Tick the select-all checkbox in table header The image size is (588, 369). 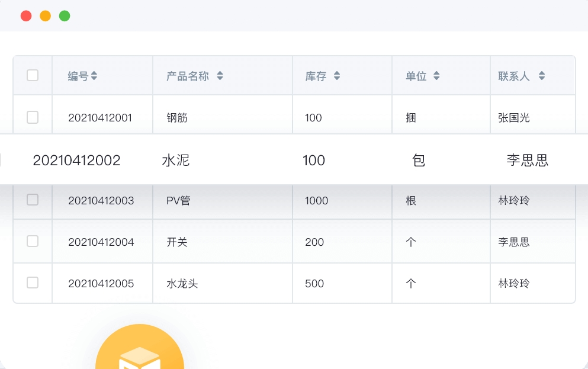point(33,75)
